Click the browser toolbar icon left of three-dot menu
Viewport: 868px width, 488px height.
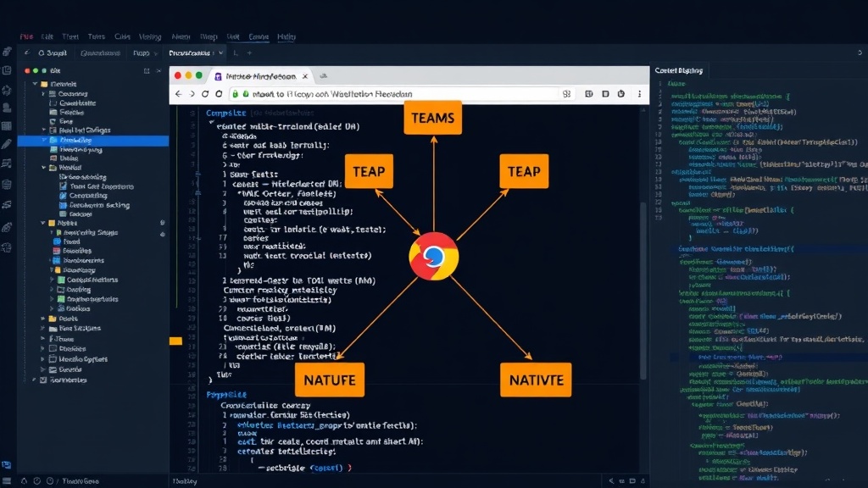[x=621, y=94]
